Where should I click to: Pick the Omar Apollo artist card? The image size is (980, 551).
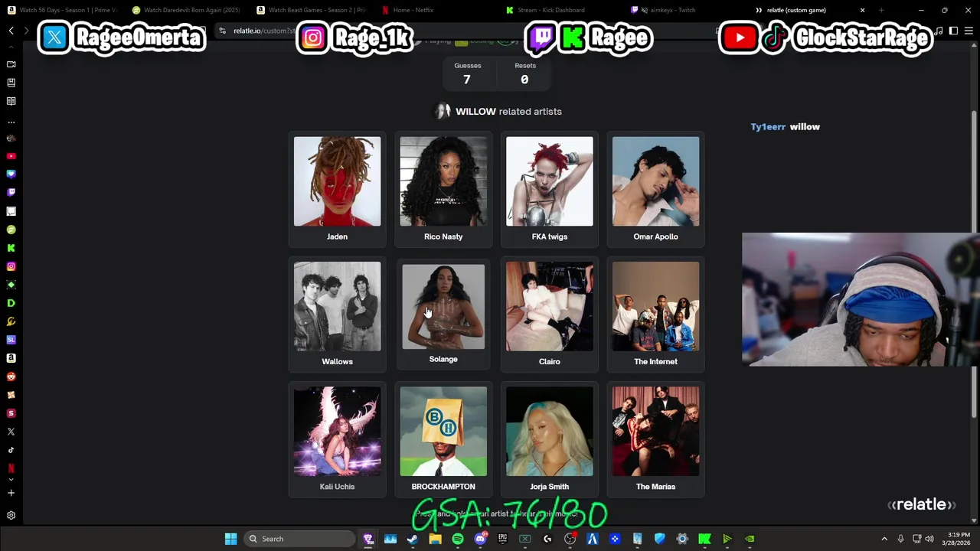click(655, 189)
